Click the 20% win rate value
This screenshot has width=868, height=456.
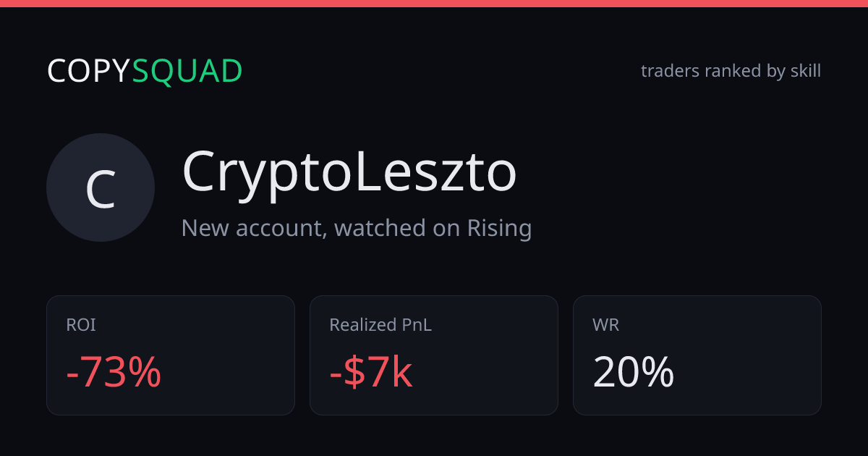coord(634,373)
